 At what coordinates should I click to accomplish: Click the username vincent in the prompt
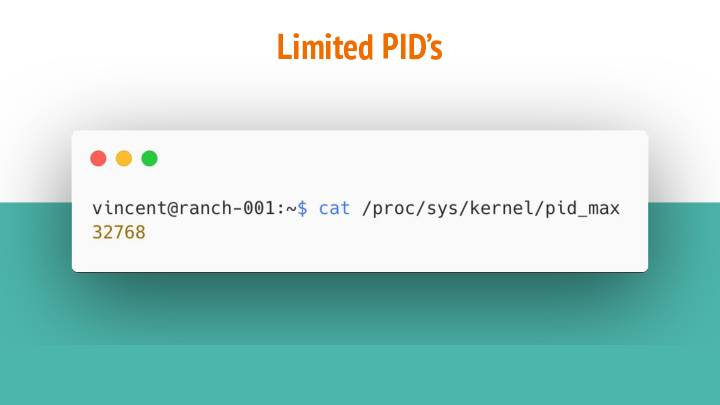point(129,208)
